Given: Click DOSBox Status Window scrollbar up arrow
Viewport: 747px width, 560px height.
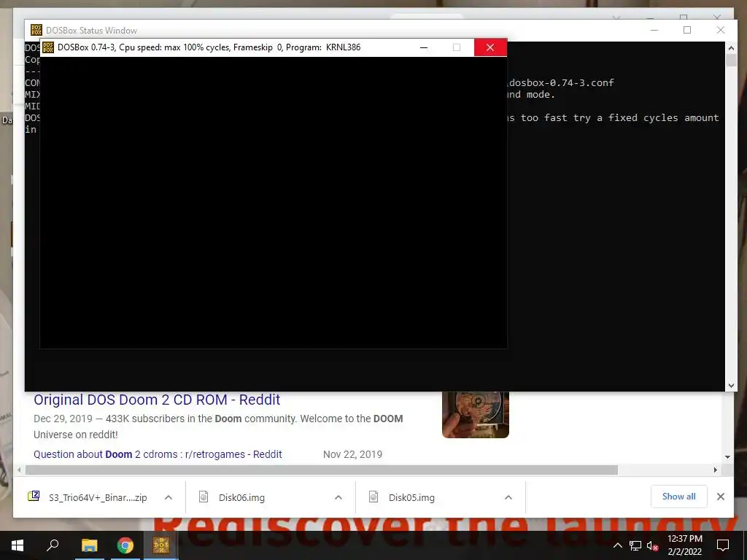Looking at the screenshot, I should [731, 48].
